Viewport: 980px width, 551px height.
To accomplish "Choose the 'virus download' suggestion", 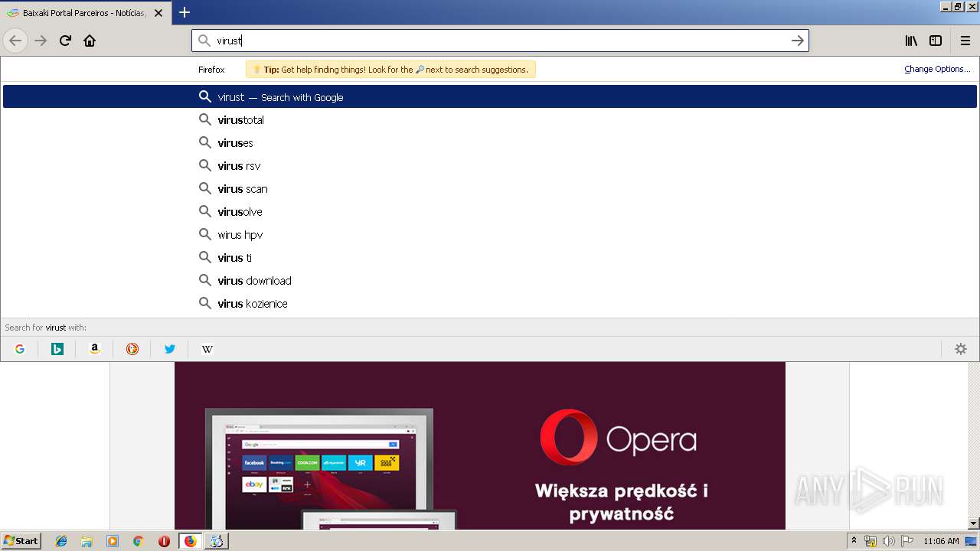I will (x=490, y=280).
